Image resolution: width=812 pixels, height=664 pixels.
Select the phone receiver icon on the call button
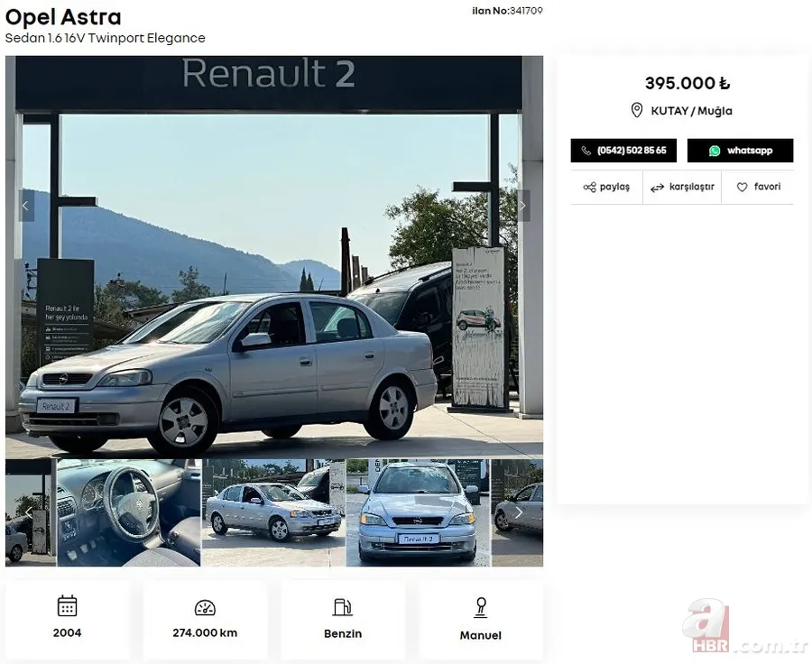pos(586,150)
